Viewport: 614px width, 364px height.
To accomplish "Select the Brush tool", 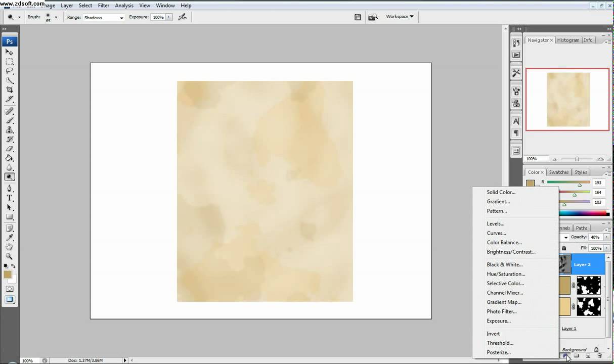I will [9, 121].
